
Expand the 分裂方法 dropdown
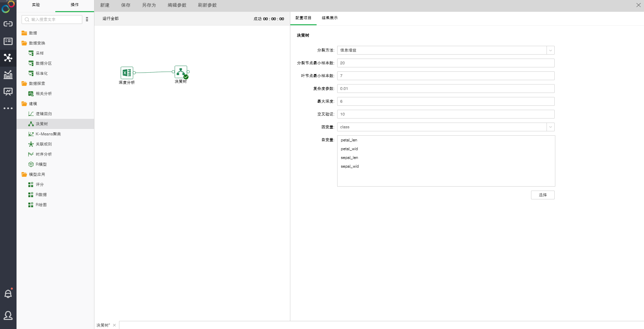tap(550, 50)
